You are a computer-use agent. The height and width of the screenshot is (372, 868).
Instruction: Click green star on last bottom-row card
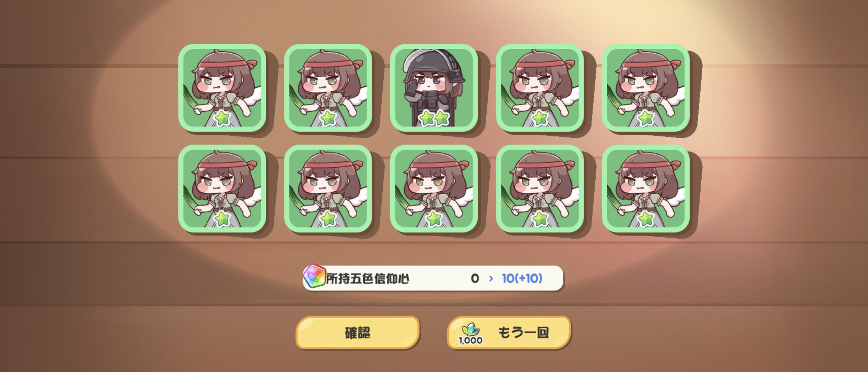pos(645,219)
